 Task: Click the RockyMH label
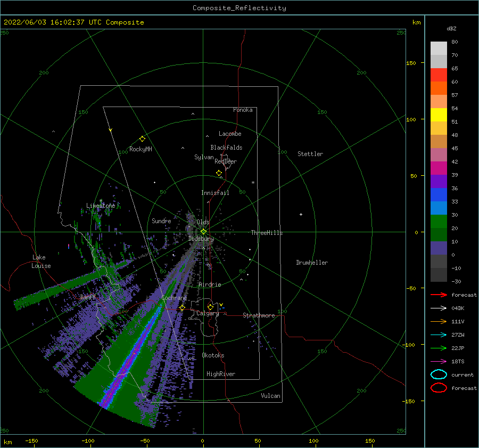[141, 149]
